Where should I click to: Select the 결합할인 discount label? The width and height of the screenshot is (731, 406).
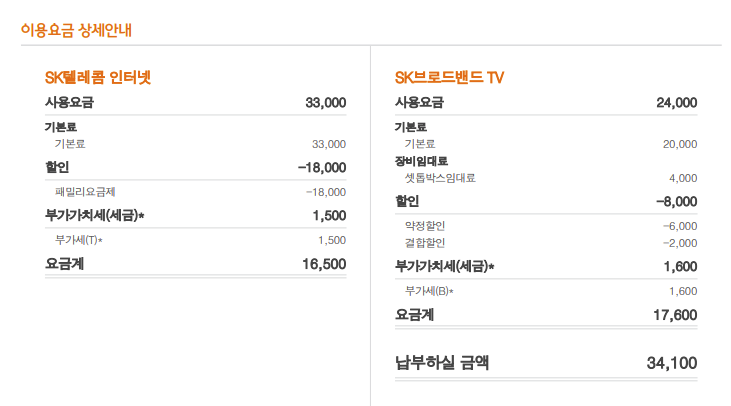tap(425, 242)
